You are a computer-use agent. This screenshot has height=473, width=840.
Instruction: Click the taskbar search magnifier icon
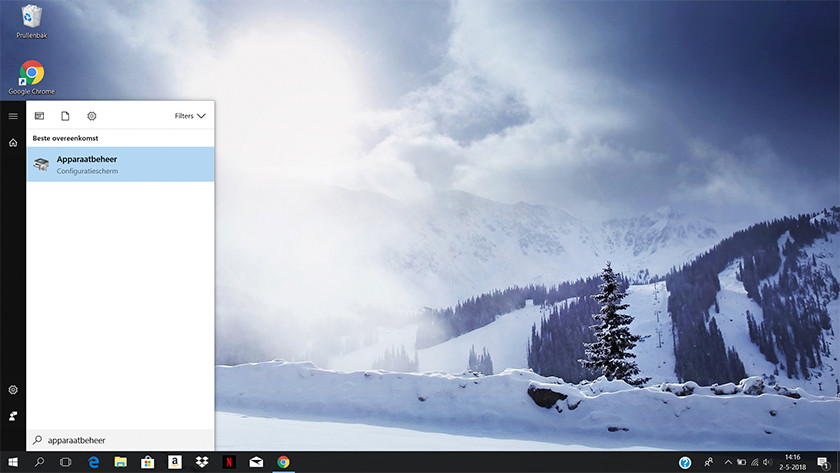point(39,462)
